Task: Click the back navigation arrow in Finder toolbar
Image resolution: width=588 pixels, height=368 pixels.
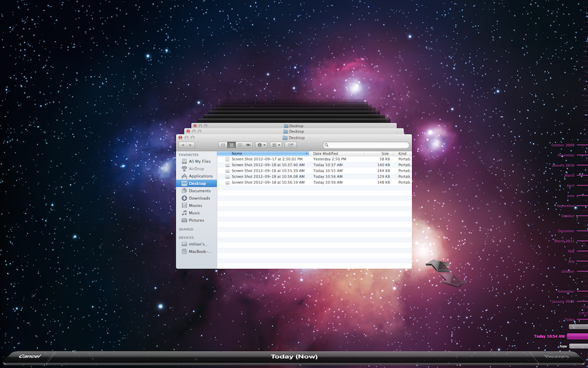Action: coord(183,145)
